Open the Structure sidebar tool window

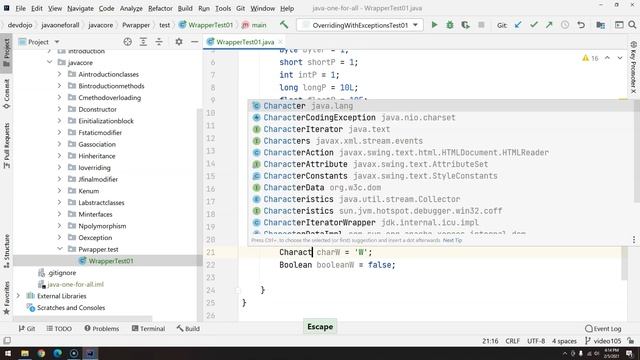point(6,250)
